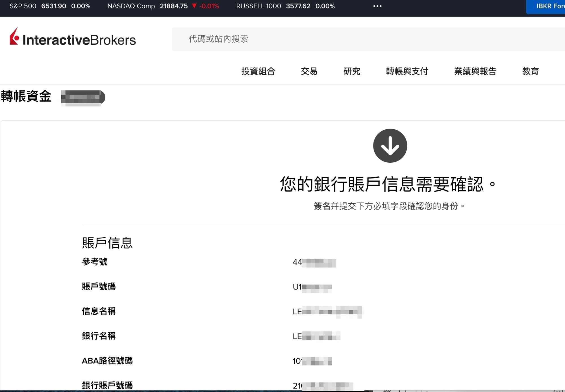Screen dimensions: 565x392
Task: Click the NASDAQ Comp ticker quote
Action: pos(163,6)
